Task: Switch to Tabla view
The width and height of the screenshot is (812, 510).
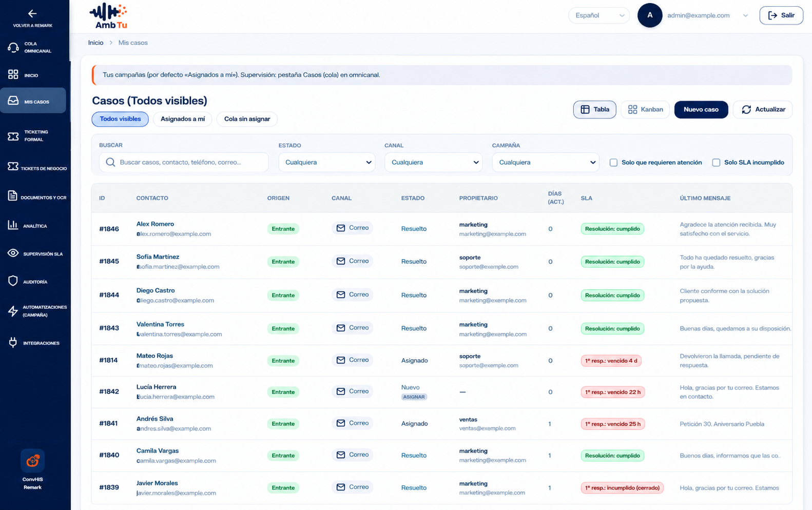Action: (595, 109)
